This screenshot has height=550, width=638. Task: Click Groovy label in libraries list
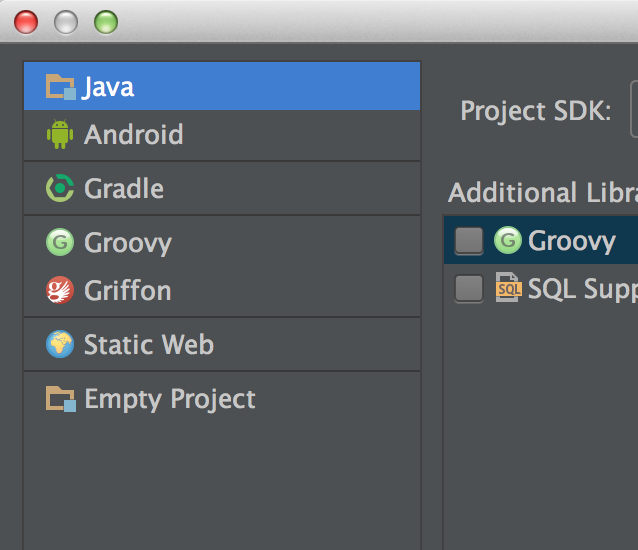572,242
